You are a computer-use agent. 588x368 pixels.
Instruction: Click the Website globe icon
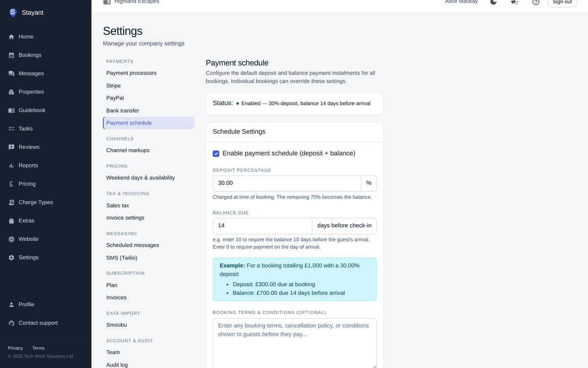[11, 239]
